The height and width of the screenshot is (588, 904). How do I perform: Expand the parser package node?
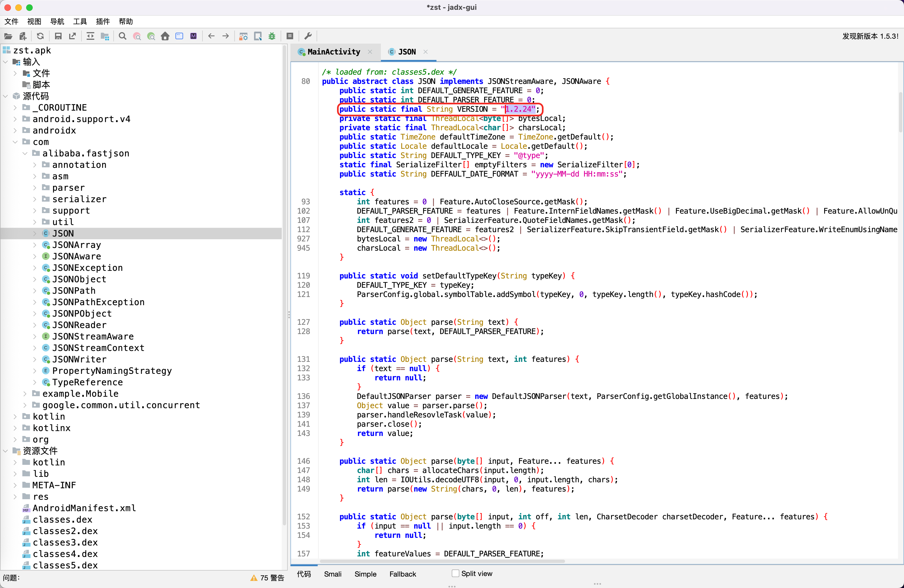pyautogui.click(x=35, y=188)
